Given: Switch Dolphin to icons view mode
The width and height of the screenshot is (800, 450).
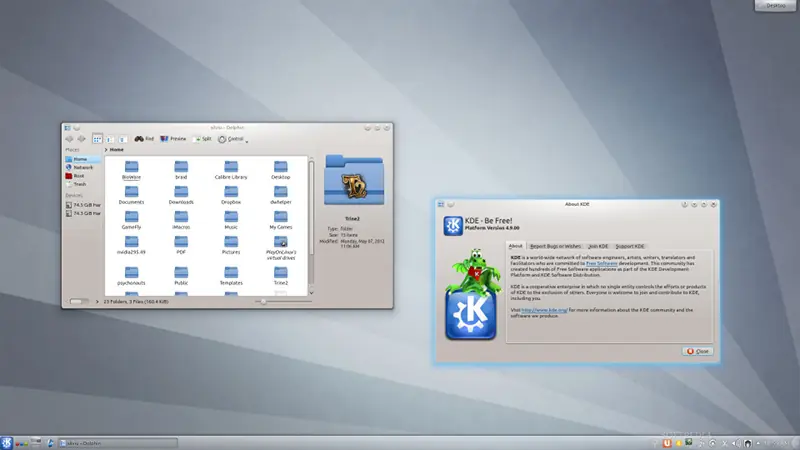Looking at the screenshot, I should click(97, 139).
